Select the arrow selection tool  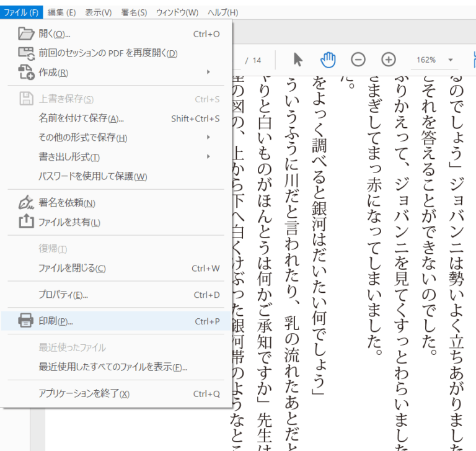tap(298, 60)
